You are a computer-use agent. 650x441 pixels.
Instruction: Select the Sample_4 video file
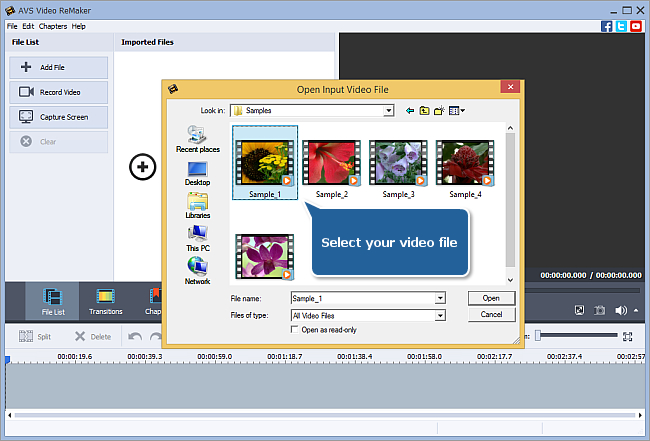click(465, 169)
